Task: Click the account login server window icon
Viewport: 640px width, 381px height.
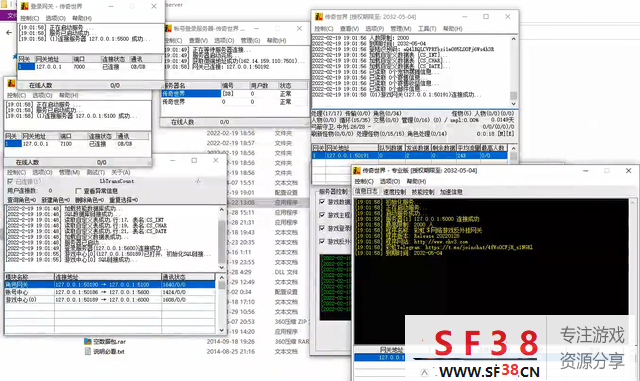Action: tap(168, 29)
